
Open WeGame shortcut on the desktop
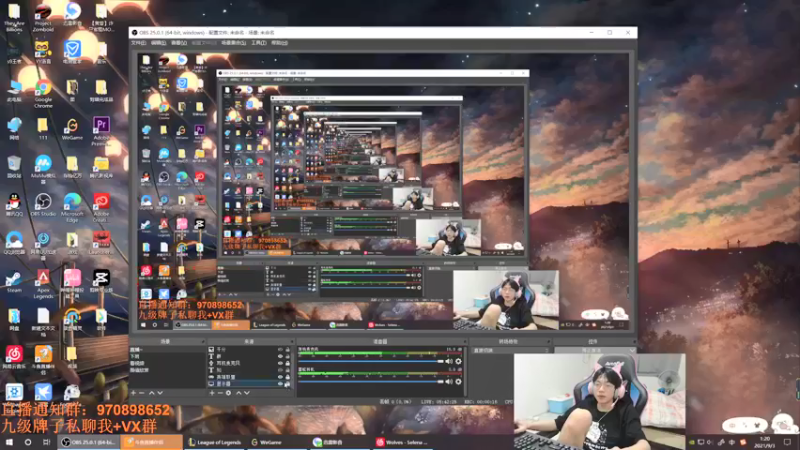(x=72, y=129)
